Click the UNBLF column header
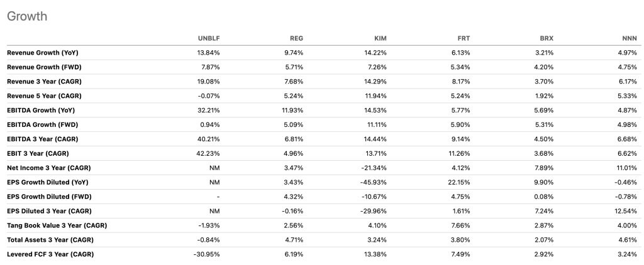Screen dimensions: 644x265 pyautogui.click(x=209, y=38)
